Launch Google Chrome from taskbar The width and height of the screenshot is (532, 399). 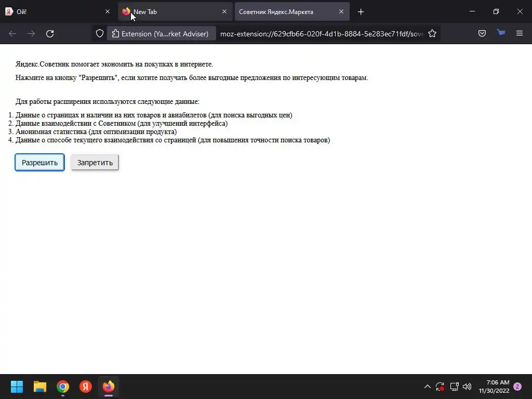click(63, 387)
